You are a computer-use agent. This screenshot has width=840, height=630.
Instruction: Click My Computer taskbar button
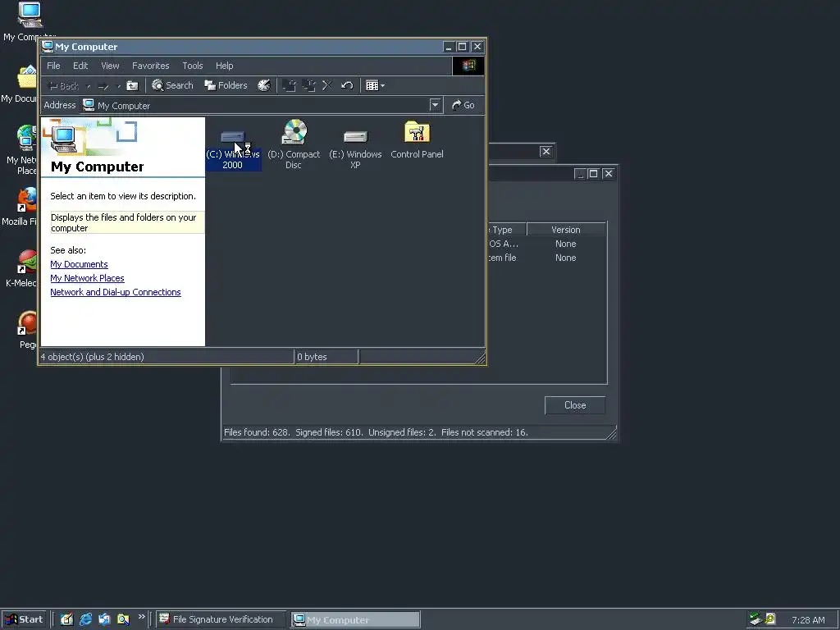coord(356,619)
